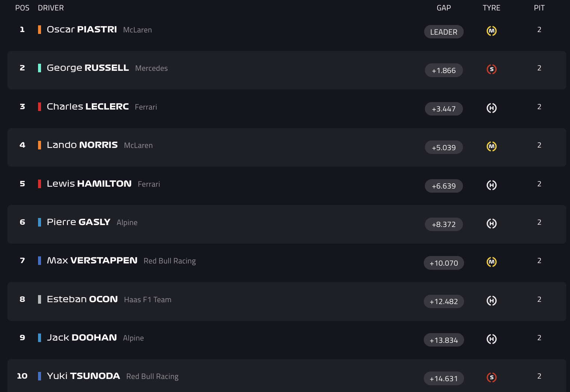Select Jack DOOHAN driver name
The image size is (570, 392).
coord(82,338)
